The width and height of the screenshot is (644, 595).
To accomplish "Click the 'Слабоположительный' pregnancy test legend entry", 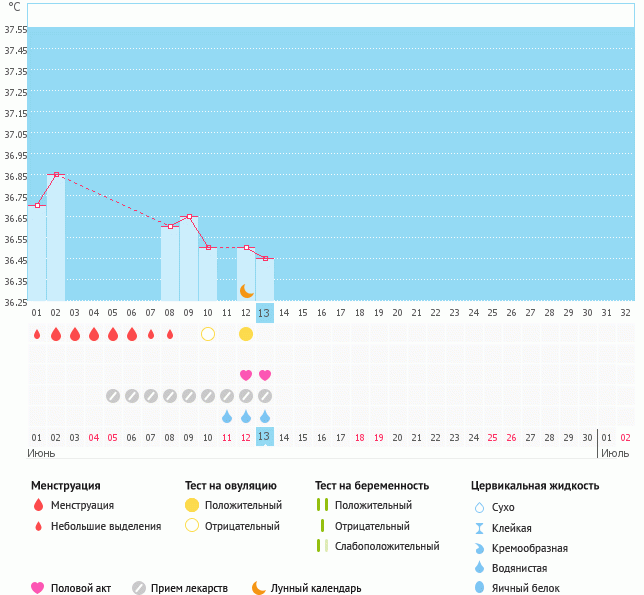I will pyautogui.click(x=387, y=546).
